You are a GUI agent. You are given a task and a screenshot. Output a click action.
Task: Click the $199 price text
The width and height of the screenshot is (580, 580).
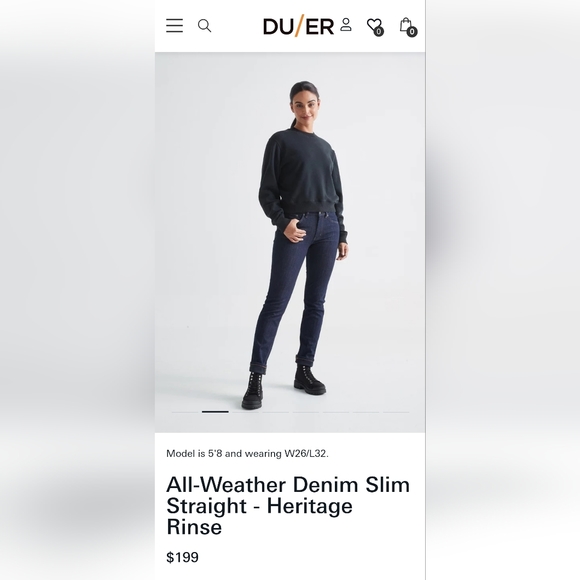point(182,557)
